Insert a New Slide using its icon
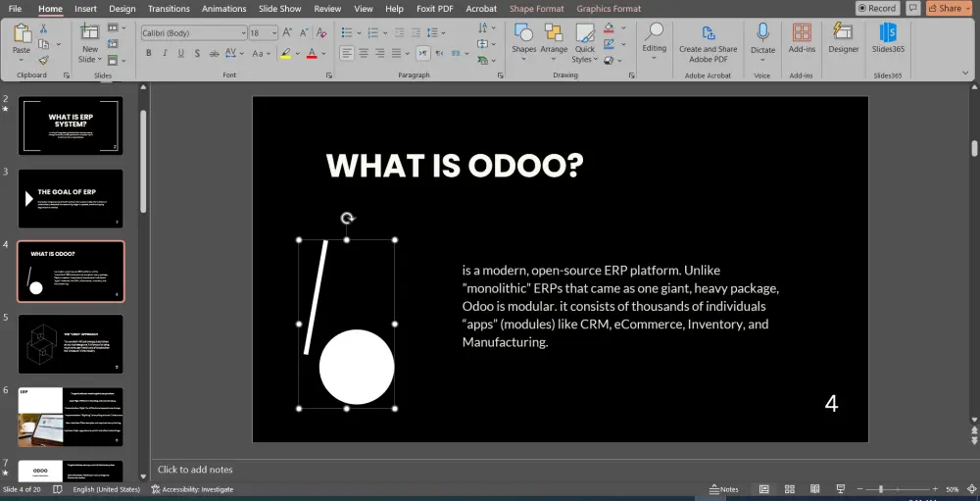Screen dimensions: 980x501 pos(90,32)
